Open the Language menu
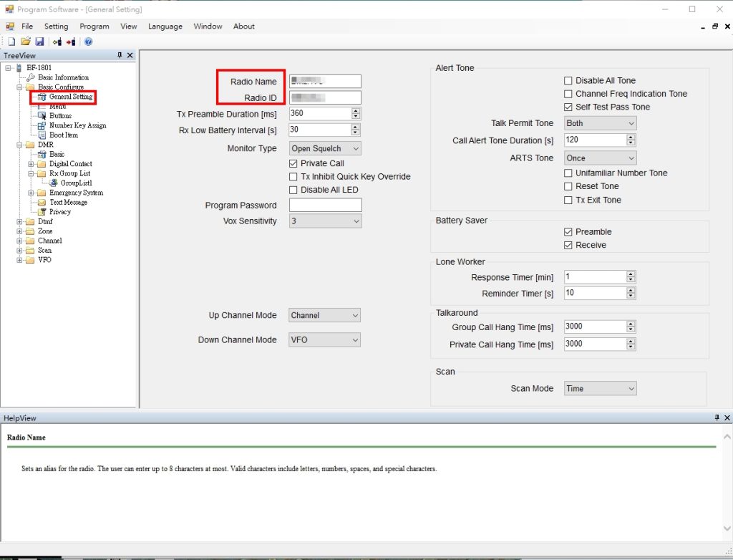Screen dimensions: 733x560 165,26
